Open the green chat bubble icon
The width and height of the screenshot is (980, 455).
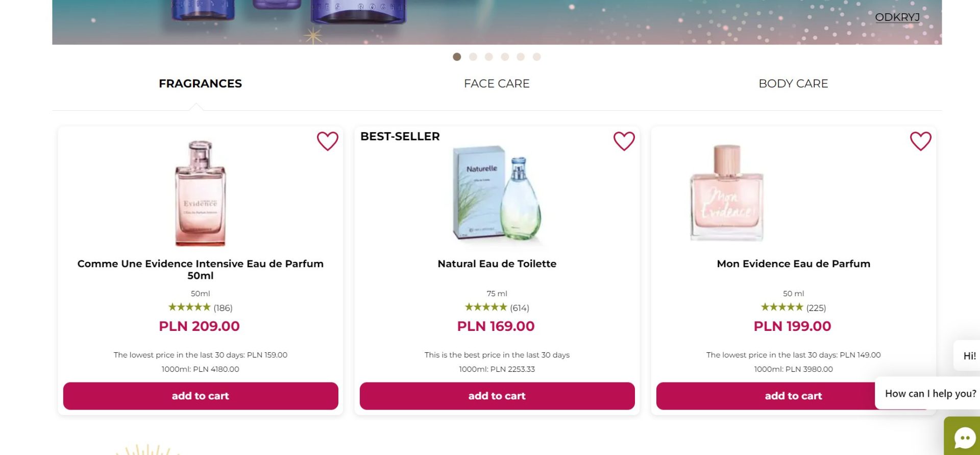(964, 438)
